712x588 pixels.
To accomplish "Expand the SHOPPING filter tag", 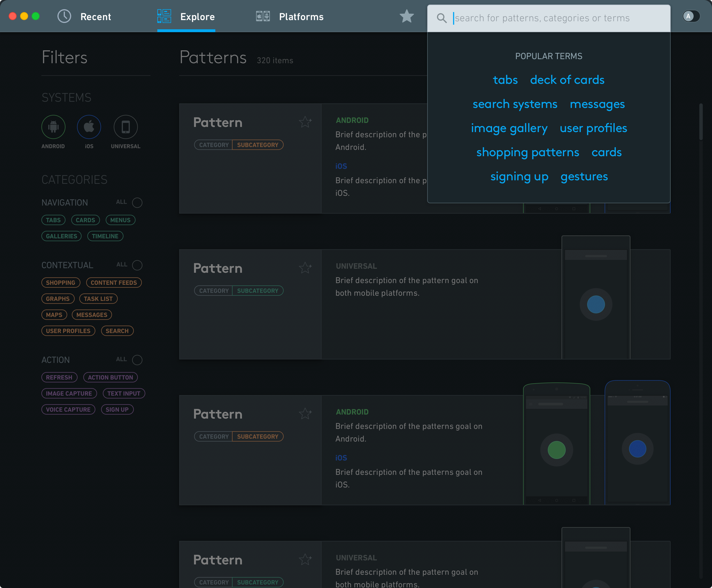I will [60, 282].
